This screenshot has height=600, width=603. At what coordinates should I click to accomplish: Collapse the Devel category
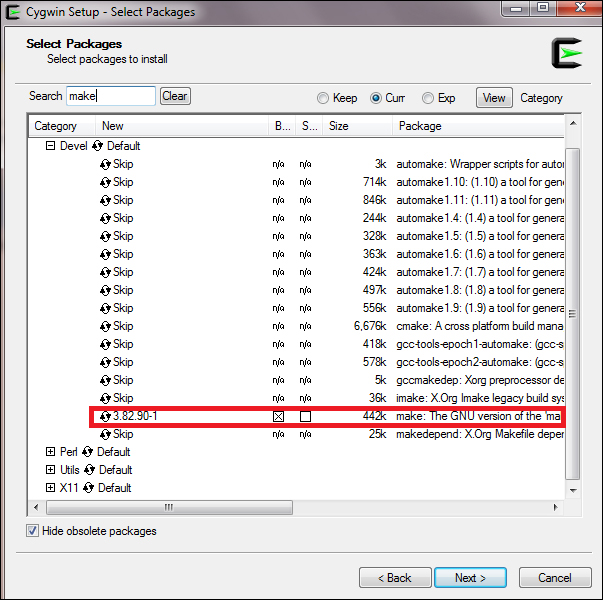point(50,146)
